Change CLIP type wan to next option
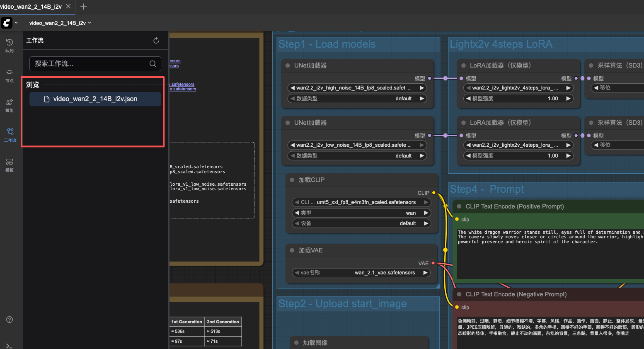The height and width of the screenshot is (349, 644). click(x=426, y=213)
